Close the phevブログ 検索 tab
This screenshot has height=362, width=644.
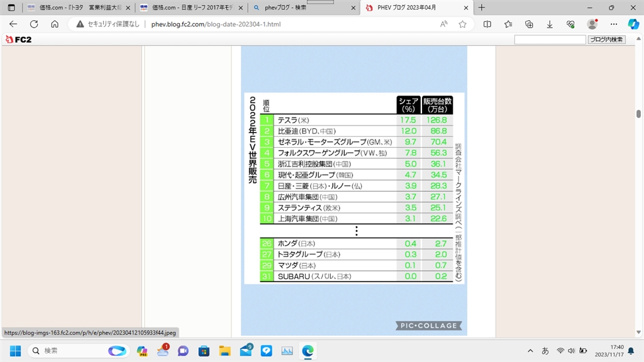click(x=353, y=8)
